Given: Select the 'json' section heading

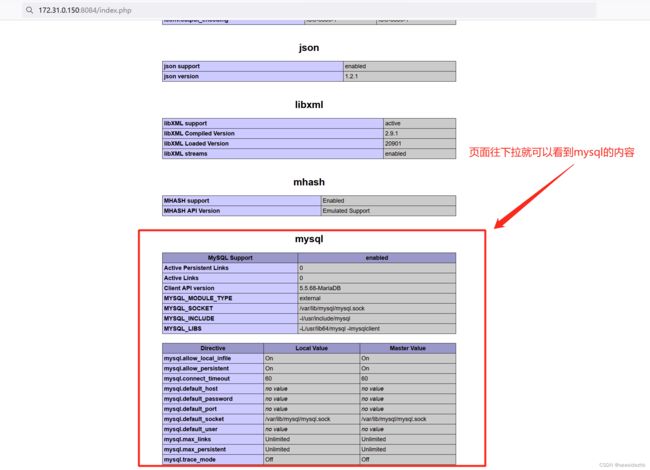Looking at the screenshot, I should 309,48.
